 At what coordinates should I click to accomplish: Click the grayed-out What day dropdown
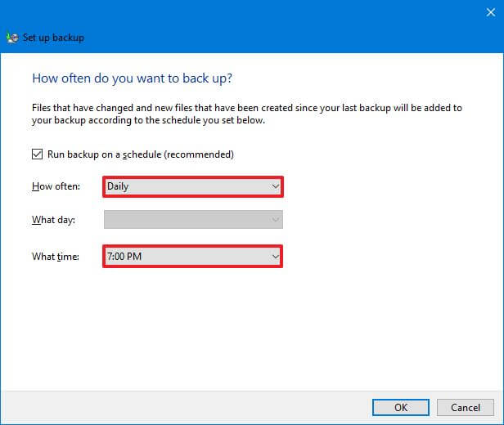(x=187, y=219)
